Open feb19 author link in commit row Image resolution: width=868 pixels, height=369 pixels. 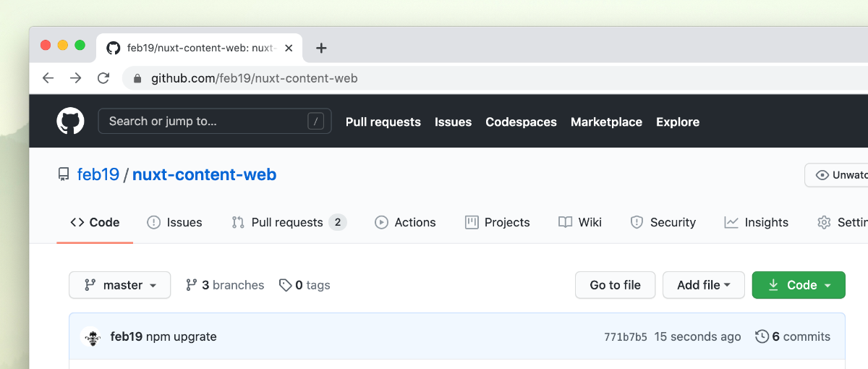[127, 336]
